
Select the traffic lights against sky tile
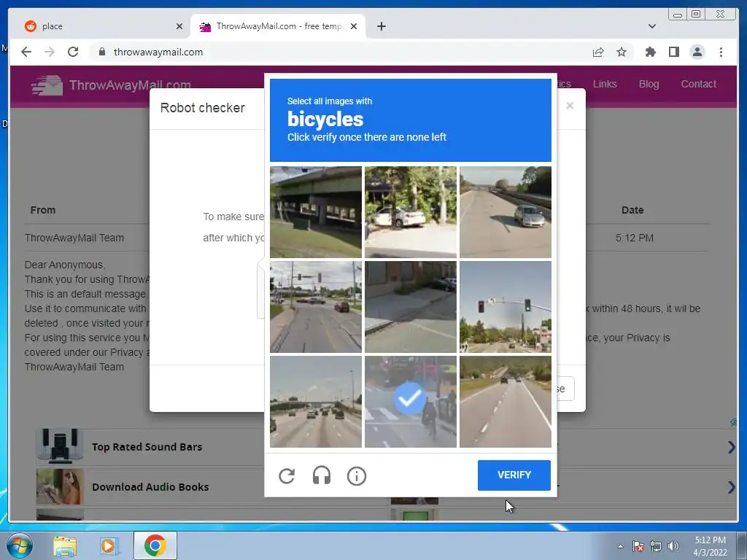pos(506,307)
